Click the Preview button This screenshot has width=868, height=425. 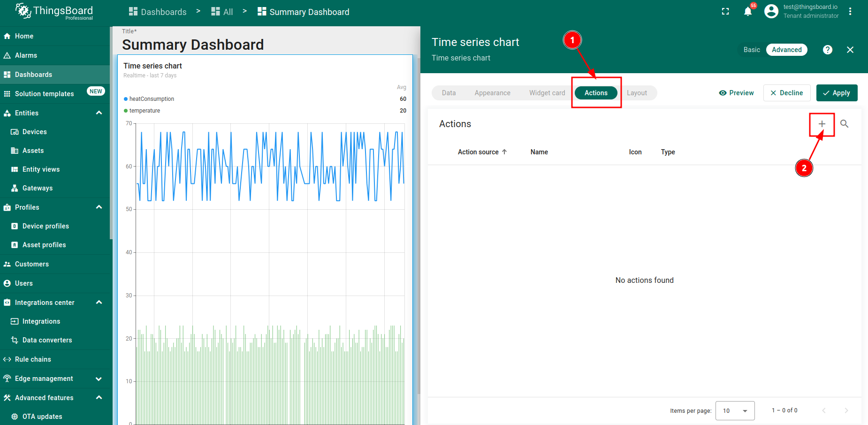tap(736, 93)
